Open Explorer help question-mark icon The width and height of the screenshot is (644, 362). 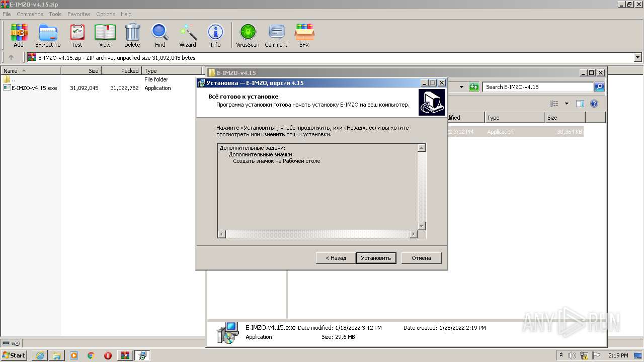click(594, 104)
